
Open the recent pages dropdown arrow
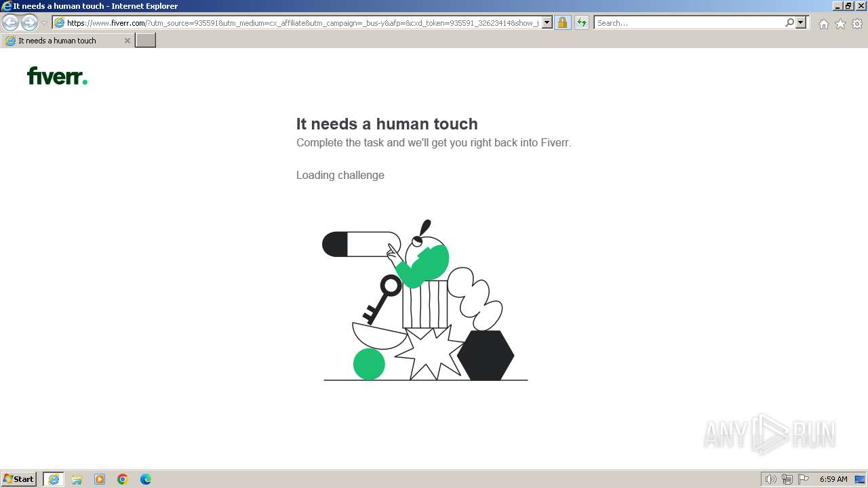tap(44, 23)
